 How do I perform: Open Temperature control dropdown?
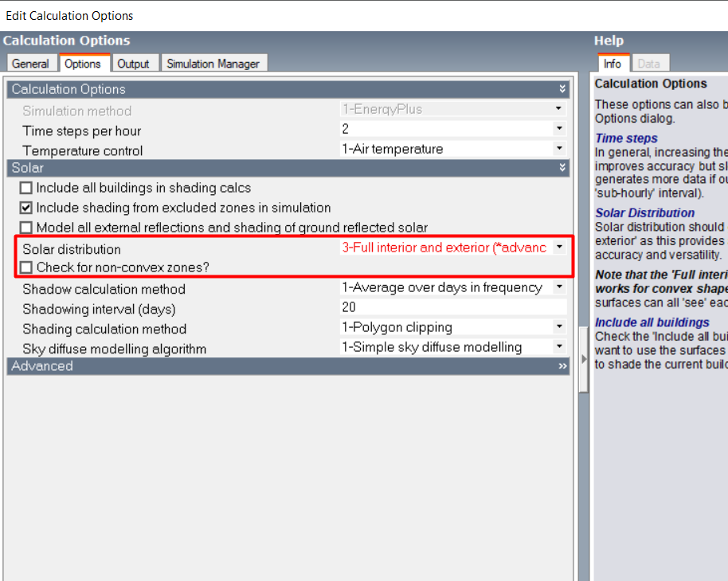point(559,149)
